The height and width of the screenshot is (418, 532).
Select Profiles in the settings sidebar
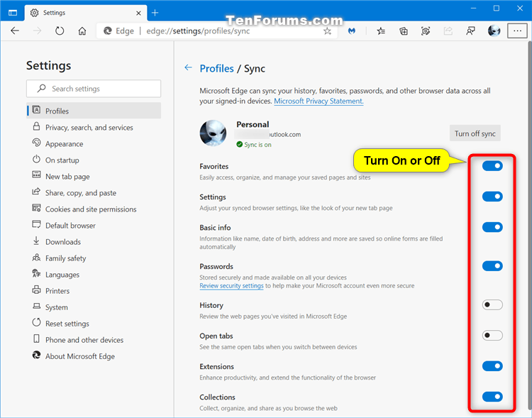(94, 111)
